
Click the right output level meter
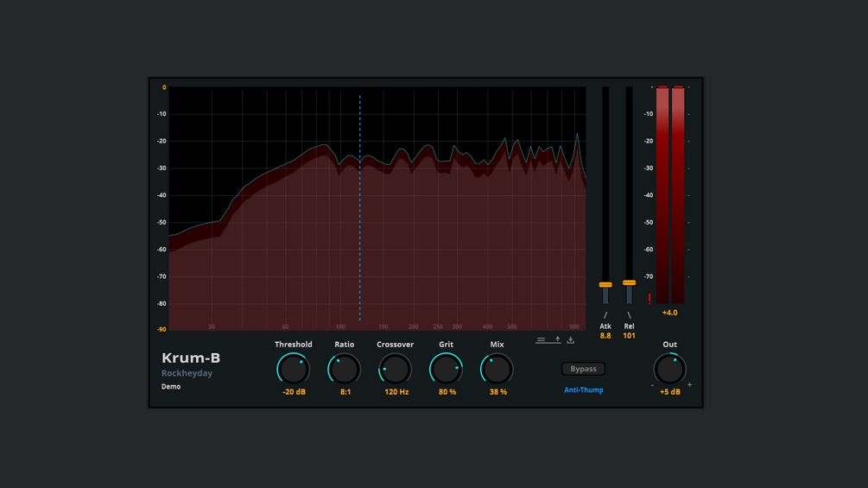point(678,194)
